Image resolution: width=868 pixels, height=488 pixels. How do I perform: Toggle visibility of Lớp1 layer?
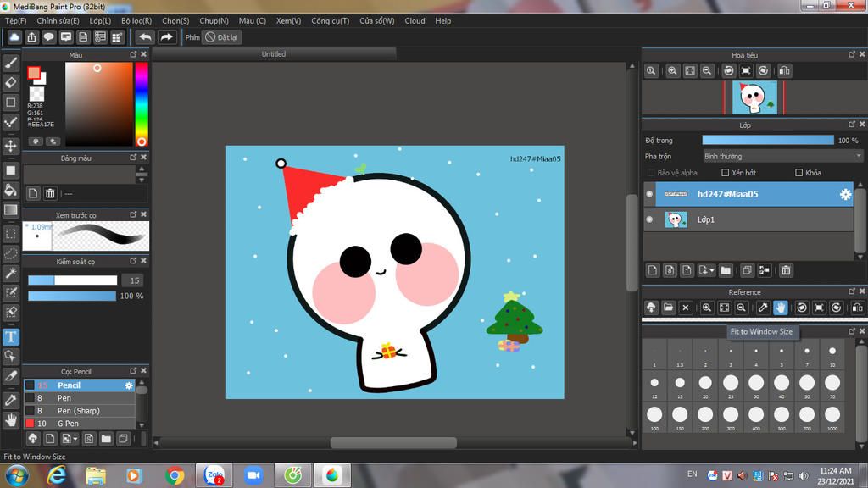[649, 219]
